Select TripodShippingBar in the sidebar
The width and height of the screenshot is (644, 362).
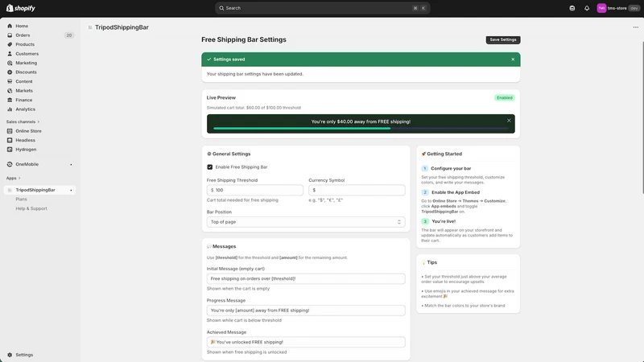39,190
